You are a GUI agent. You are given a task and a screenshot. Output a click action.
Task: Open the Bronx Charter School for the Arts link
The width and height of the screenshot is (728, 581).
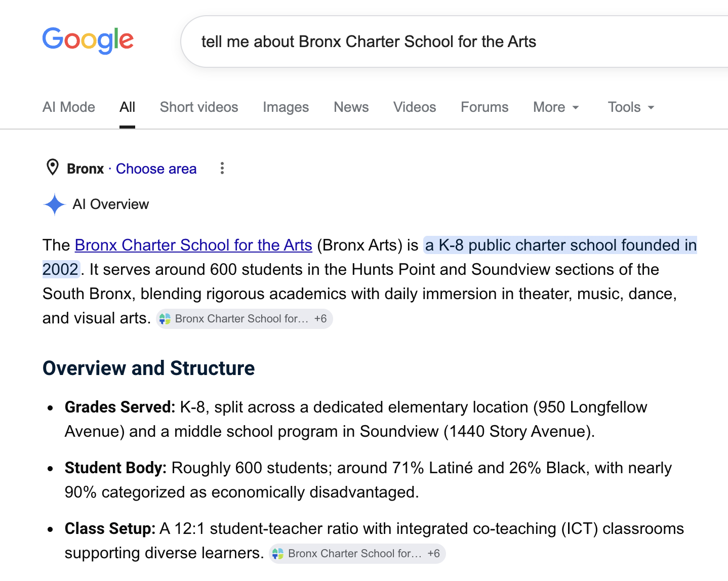pos(193,245)
